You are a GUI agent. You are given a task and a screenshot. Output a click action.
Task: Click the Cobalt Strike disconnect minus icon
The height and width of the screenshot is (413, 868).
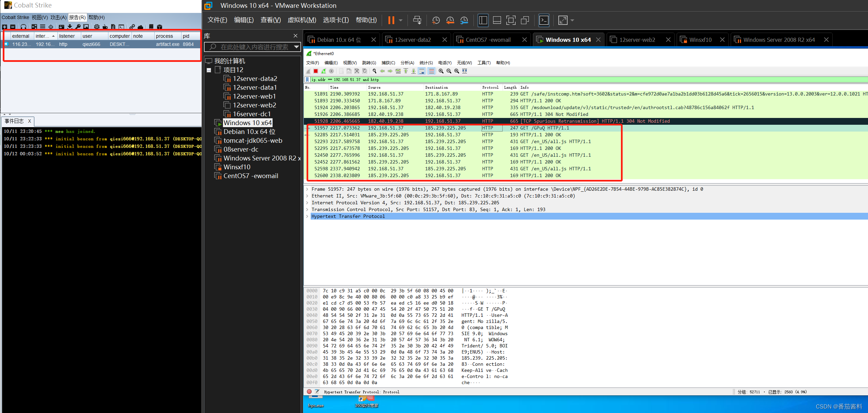[x=13, y=27]
